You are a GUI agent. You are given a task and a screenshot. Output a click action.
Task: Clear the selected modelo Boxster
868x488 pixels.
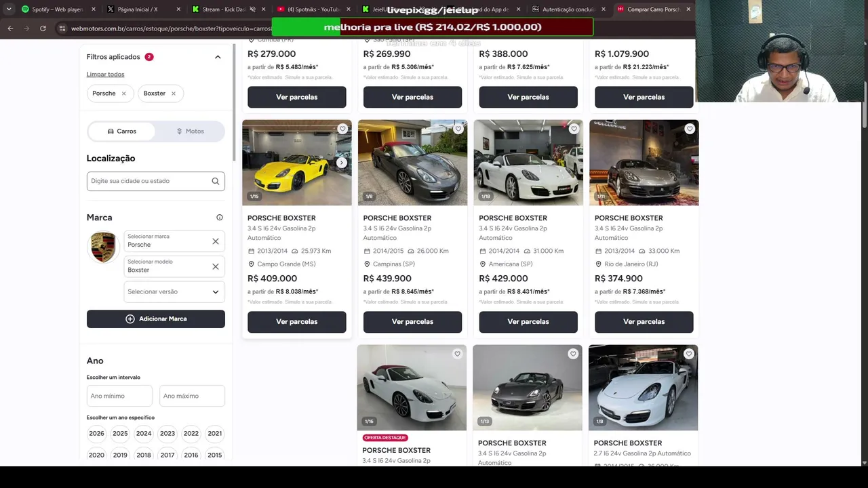point(216,266)
